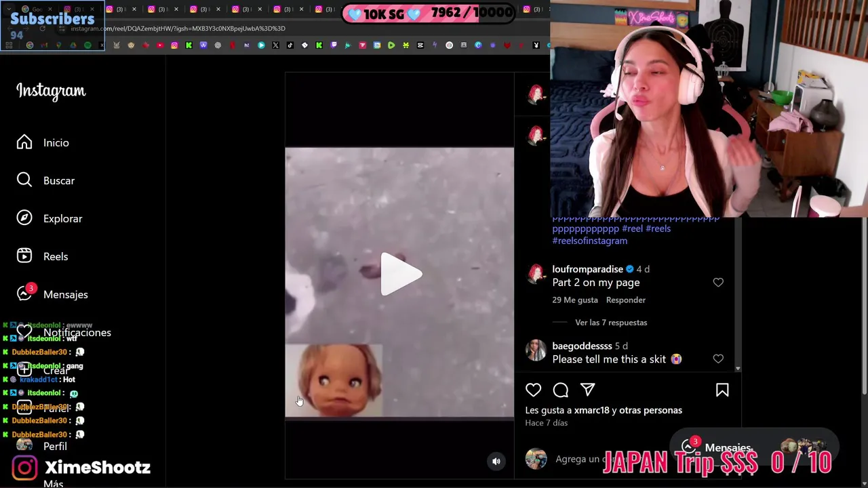The image size is (868, 488).
Task: Open YouTube bookmark in bookmarks bar
Action: 160,45
